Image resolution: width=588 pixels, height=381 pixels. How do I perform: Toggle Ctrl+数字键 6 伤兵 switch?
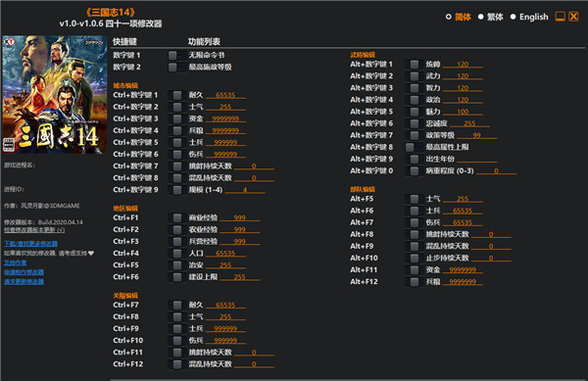(x=177, y=155)
